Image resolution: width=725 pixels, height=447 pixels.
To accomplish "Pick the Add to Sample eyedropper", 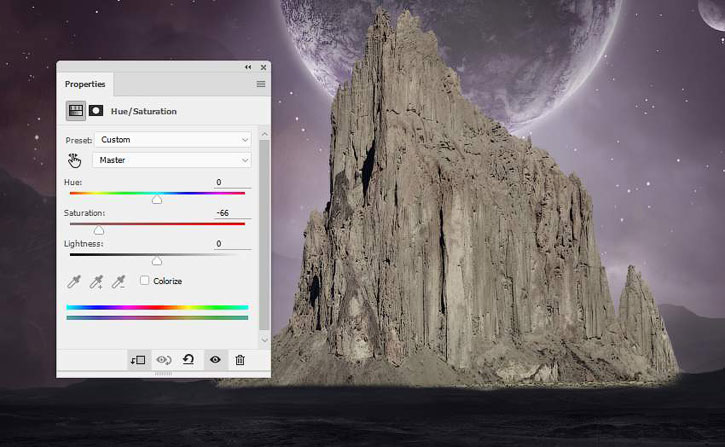I will [96, 282].
